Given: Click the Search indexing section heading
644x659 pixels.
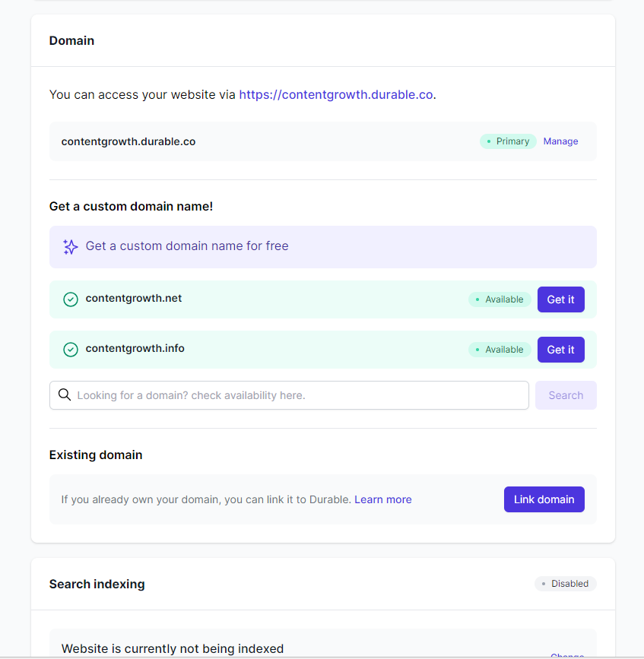Looking at the screenshot, I should (97, 584).
